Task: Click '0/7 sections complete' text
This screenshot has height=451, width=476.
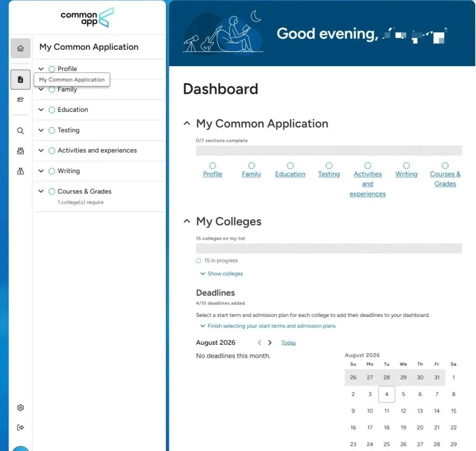Action: tap(222, 140)
